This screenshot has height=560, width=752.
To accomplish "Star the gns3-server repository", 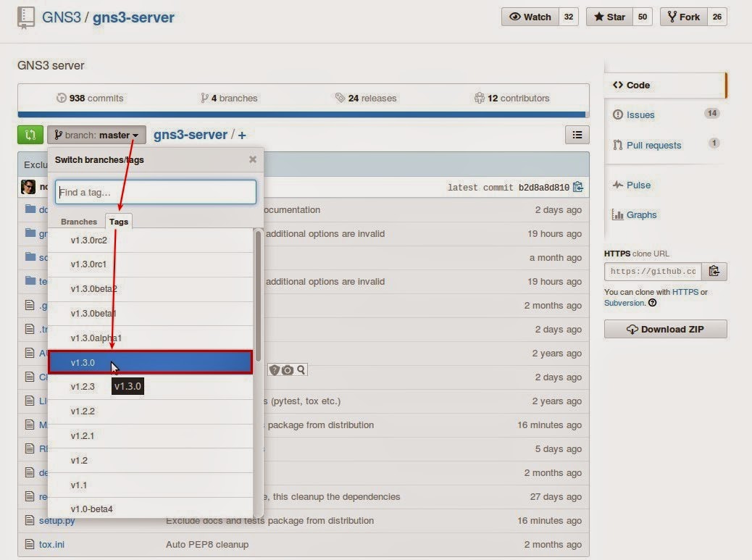I will (609, 17).
